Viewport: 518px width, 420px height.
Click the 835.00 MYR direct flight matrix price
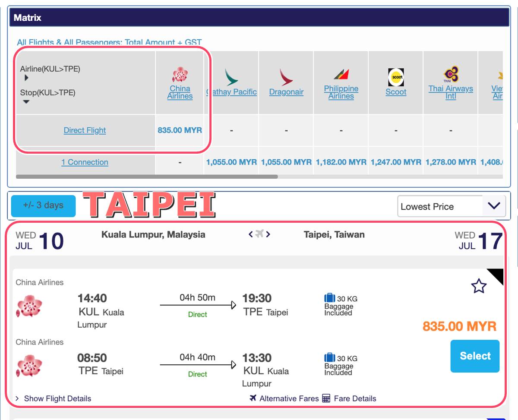tap(180, 130)
